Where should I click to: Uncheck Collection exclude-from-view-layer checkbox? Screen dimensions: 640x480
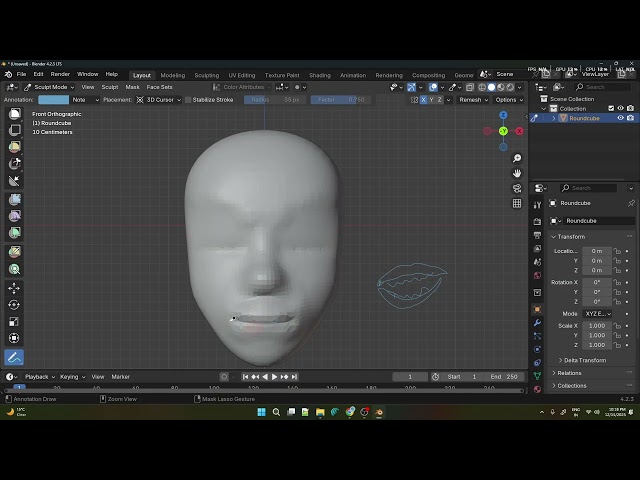point(611,108)
